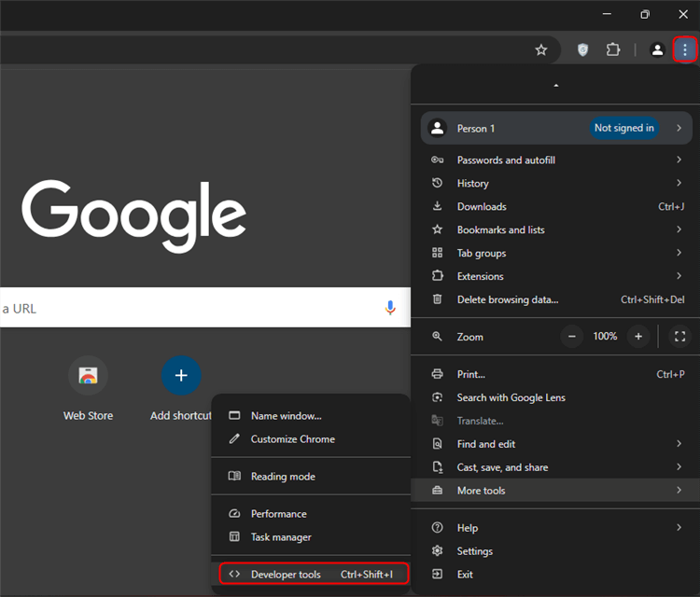Toggle fullscreen mode from Zoom row
This screenshot has width=700, height=597.
pyautogui.click(x=679, y=336)
